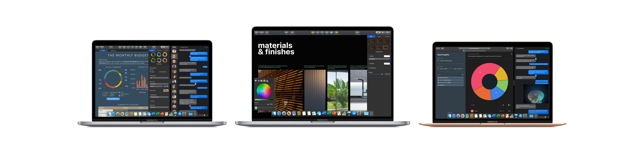
Task: Click Details in Toby Bradbury conversation
Action: (547, 48)
